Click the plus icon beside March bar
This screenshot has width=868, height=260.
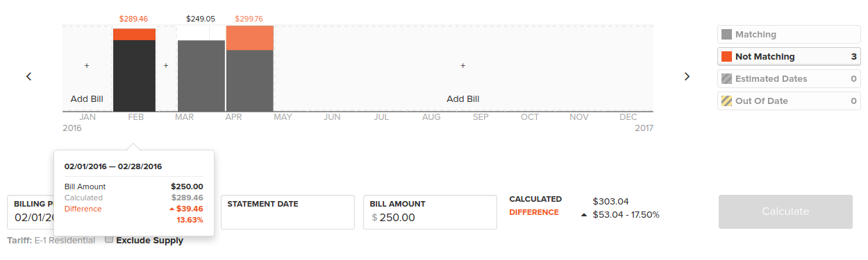166,65
